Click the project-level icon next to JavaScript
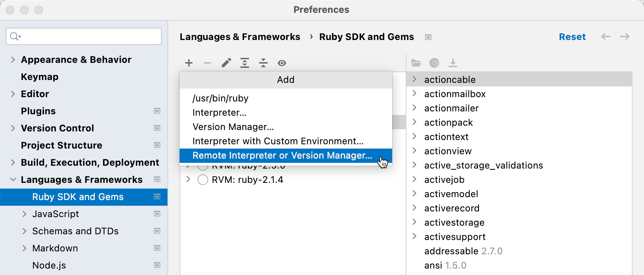 coord(157,214)
